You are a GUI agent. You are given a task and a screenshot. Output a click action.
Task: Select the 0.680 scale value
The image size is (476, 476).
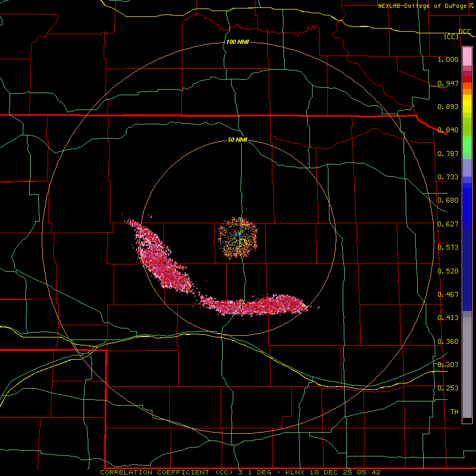(x=448, y=200)
